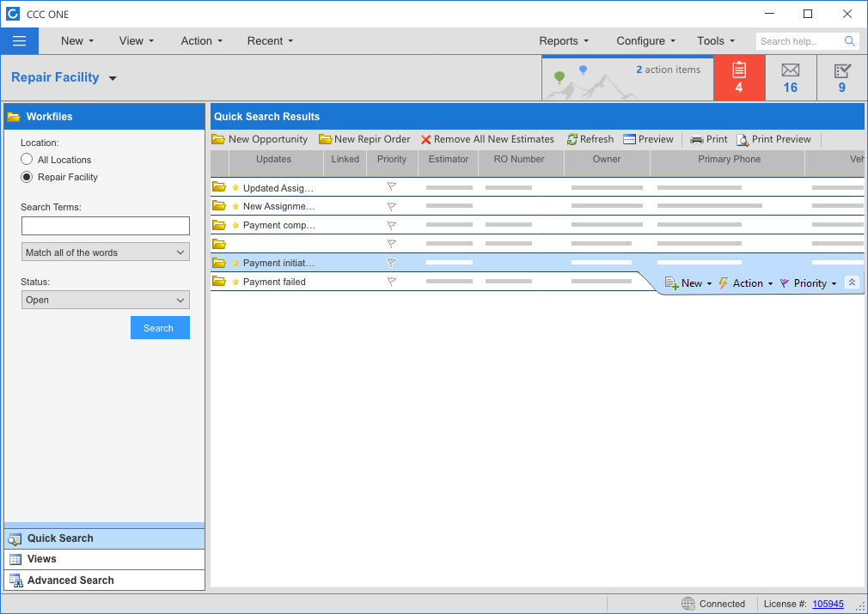868x614 pixels.
Task: Click the Connected globe status icon
Action: 688,604
